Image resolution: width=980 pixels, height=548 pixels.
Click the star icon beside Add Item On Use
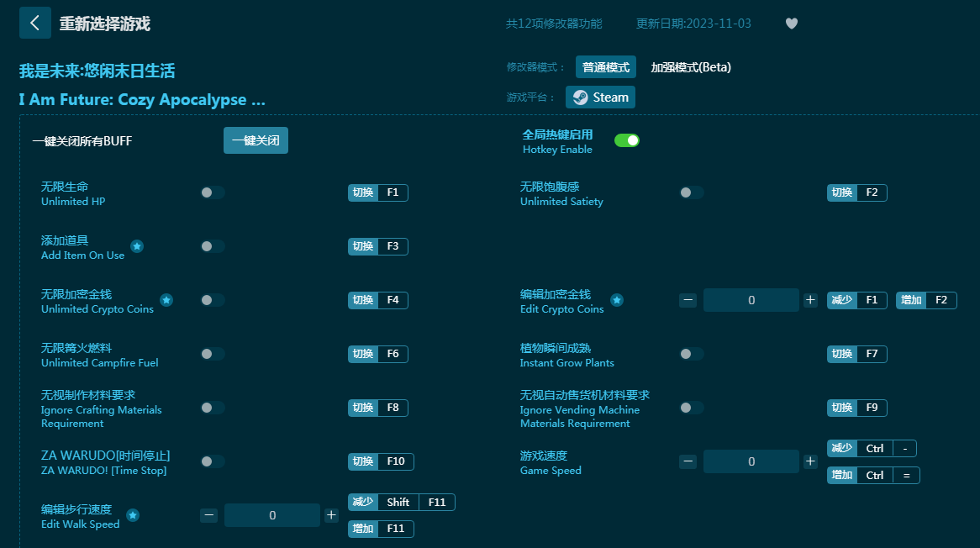click(x=137, y=246)
